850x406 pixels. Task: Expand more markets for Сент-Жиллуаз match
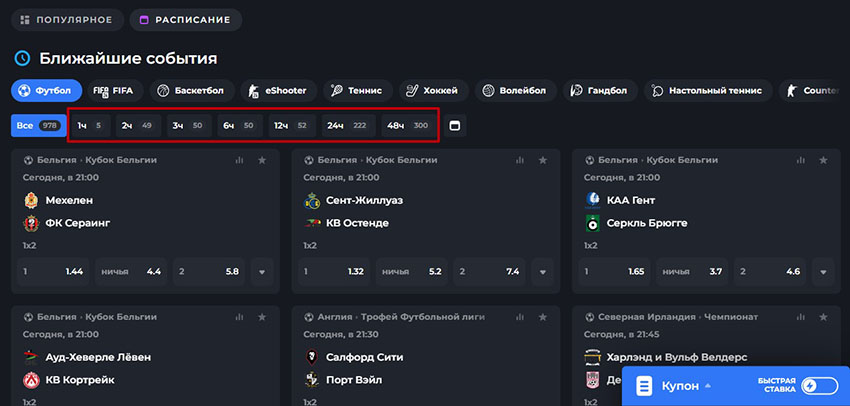[x=541, y=271]
